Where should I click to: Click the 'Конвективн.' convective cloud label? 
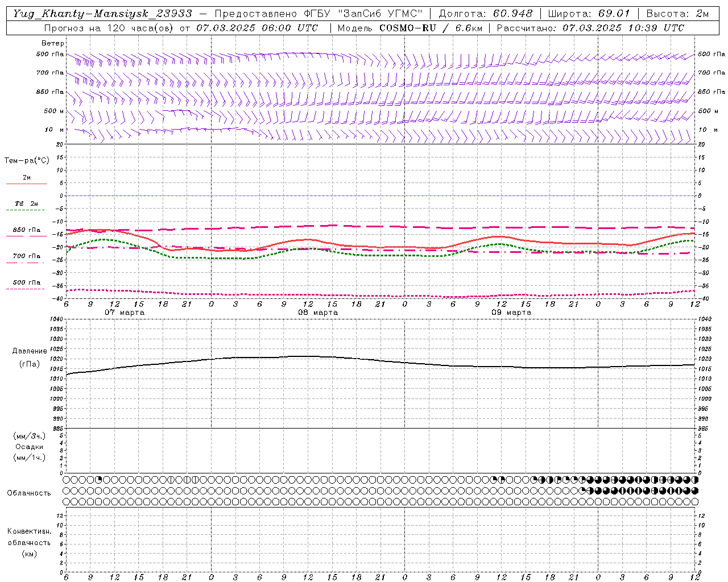click(x=29, y=531)
